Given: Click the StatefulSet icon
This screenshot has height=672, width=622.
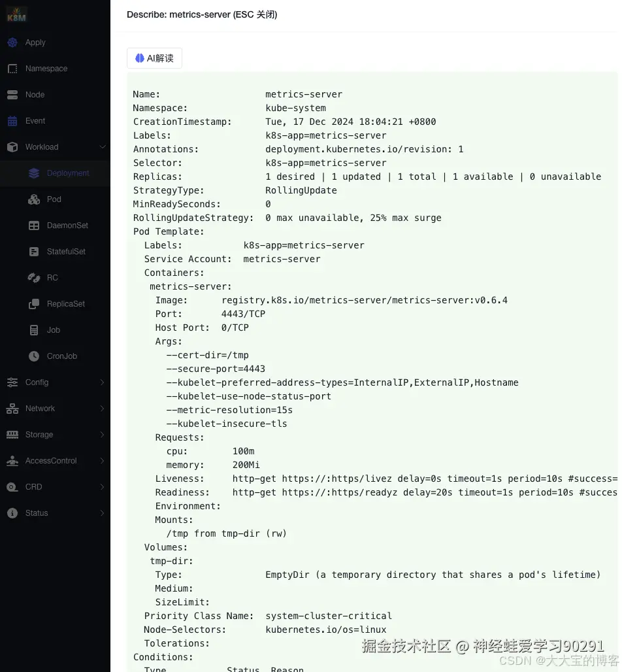Looking at the screenshot, I should click(34, 252).
